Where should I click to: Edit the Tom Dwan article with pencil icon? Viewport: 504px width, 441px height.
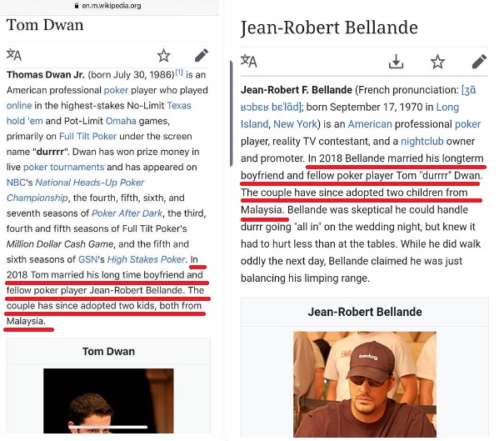[202, 55]
